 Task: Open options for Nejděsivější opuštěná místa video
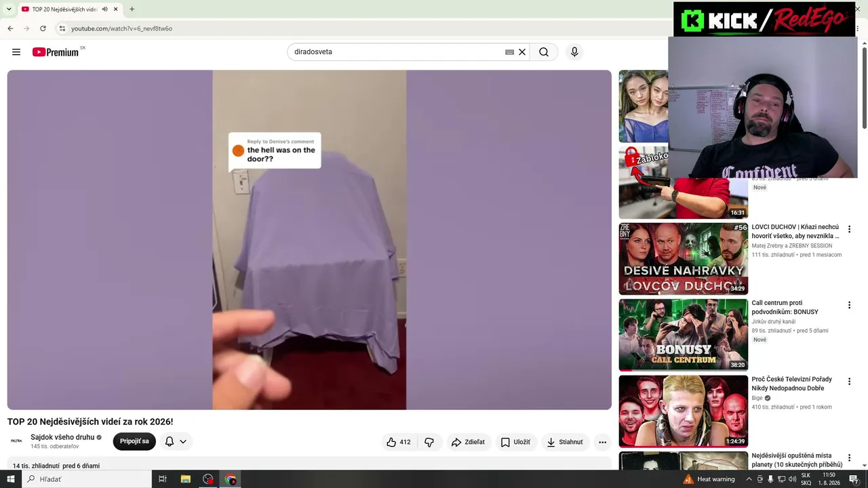[x=849, y=458]
